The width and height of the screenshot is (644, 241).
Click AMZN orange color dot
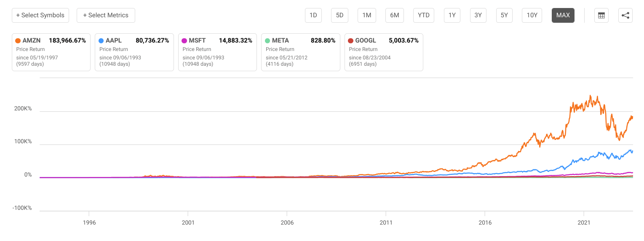[18, 41]
